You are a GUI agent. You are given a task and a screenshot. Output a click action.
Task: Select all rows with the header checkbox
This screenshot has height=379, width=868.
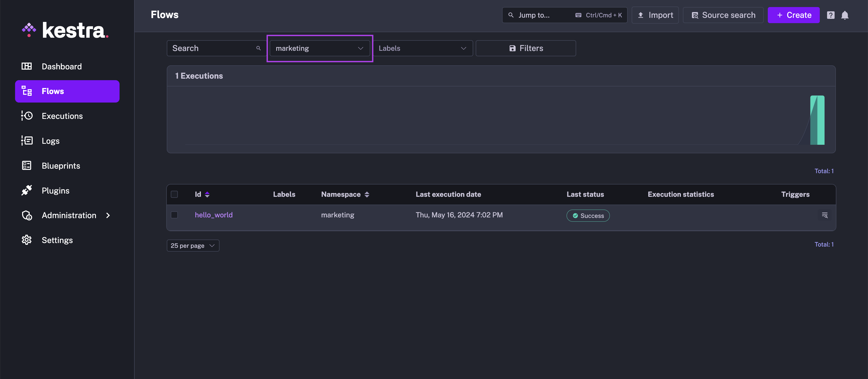[175, 195]
